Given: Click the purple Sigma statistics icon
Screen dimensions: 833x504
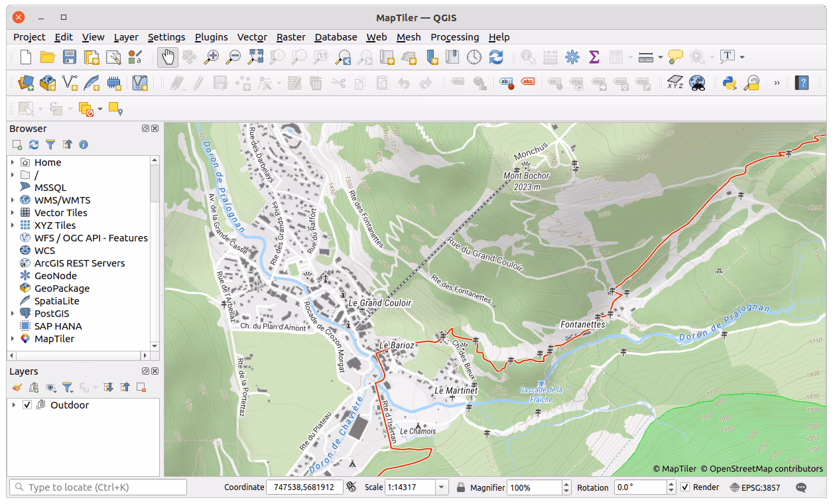Looking at the screenshot, I should click(x=594, y=58).
